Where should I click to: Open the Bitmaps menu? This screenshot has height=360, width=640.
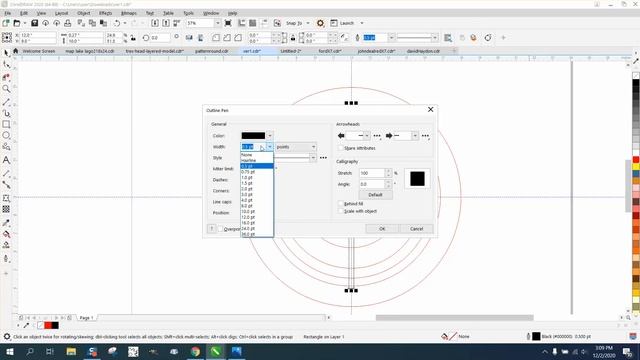pos(129,13)
